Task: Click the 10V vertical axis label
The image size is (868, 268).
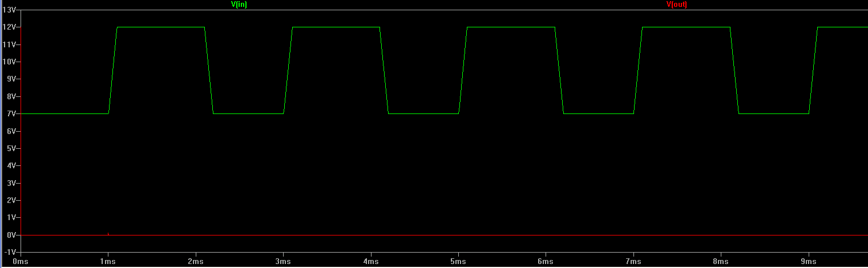Action: pos(10,62)
